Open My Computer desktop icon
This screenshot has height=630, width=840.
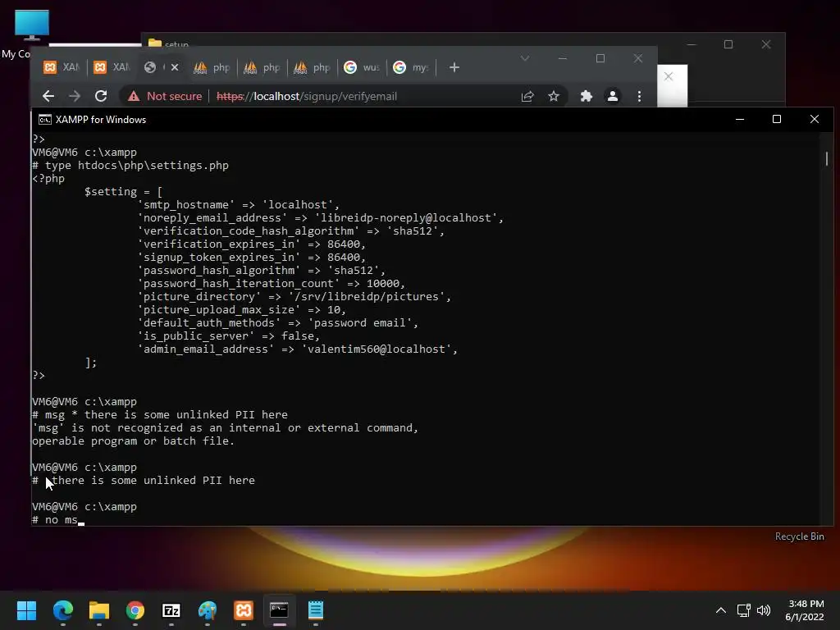[x=32, y=25]
